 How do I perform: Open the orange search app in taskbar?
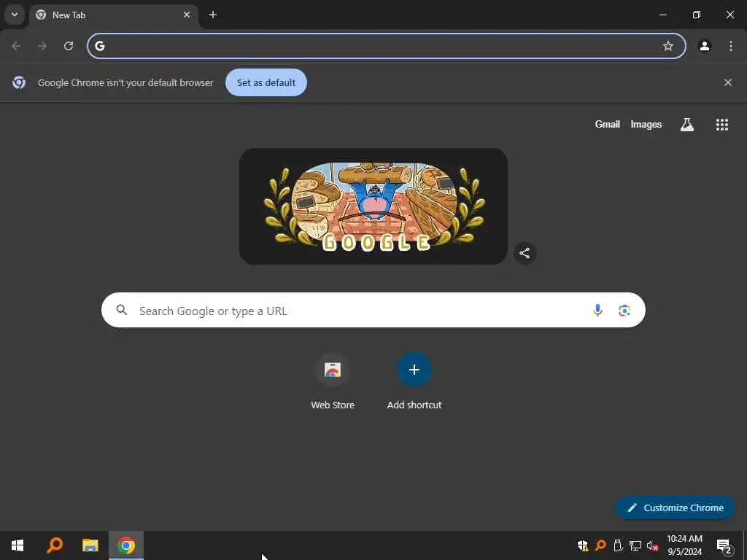coord(55,545)
